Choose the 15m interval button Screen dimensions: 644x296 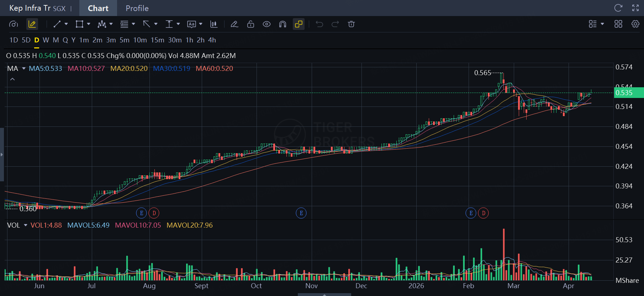point(157,40)
